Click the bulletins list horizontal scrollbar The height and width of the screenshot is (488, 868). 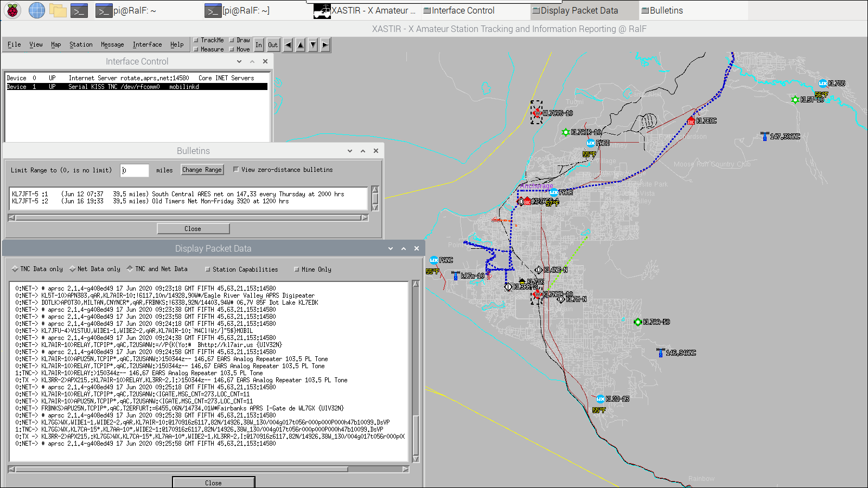click(188, 218)
